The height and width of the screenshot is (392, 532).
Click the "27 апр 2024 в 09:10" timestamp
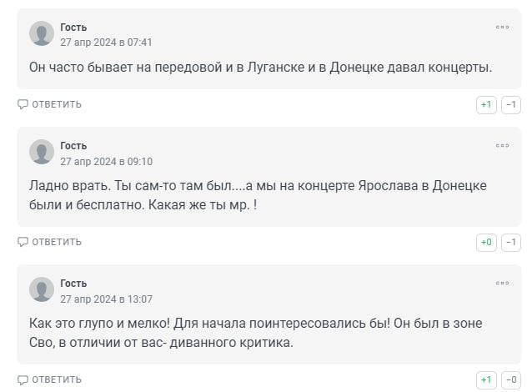(x=106, y=161)
